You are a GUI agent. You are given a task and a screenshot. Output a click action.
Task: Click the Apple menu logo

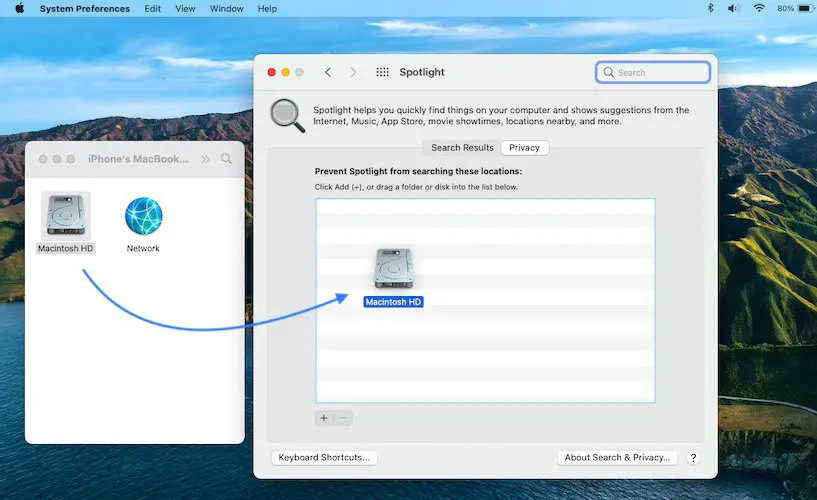(19, 8)
